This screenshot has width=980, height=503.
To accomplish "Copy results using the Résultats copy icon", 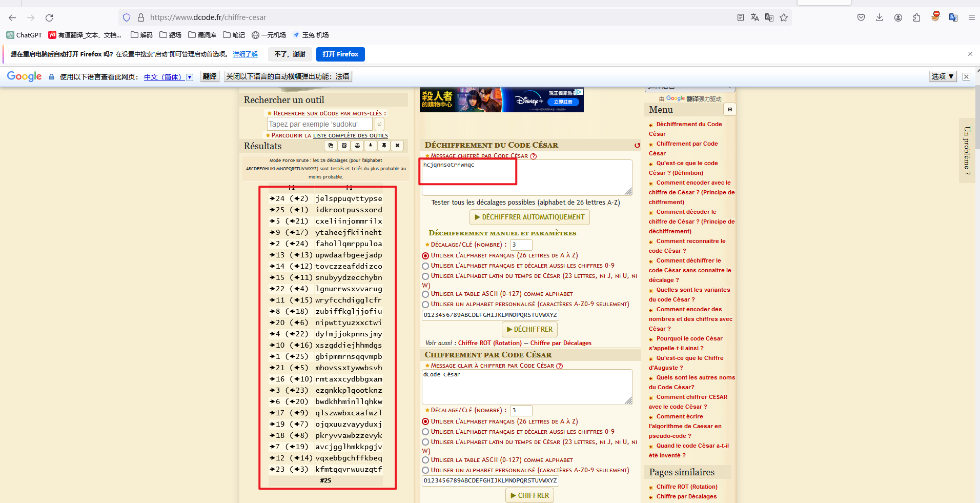I will 331,146.
